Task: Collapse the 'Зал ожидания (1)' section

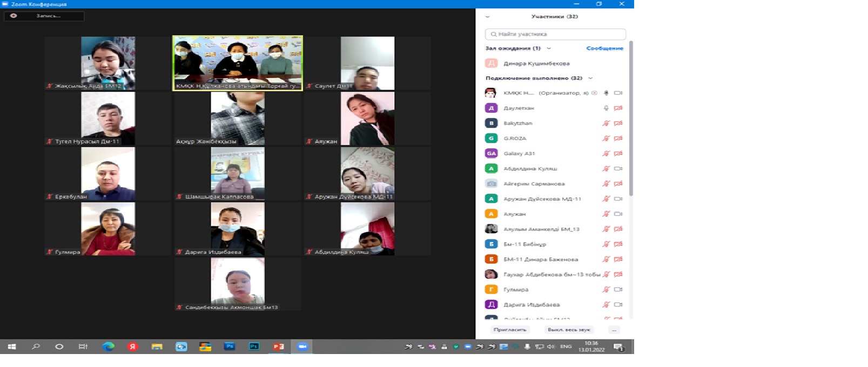Action: (549, 49)
